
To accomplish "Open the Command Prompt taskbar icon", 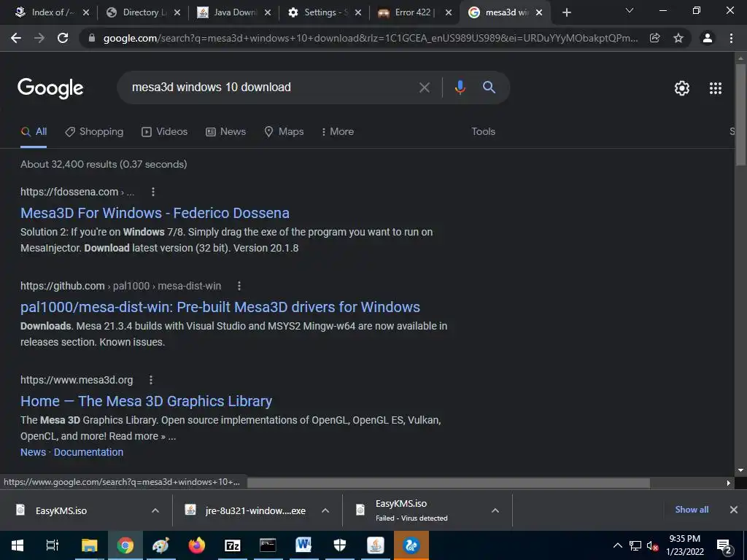I will click(x=268, y=545).
